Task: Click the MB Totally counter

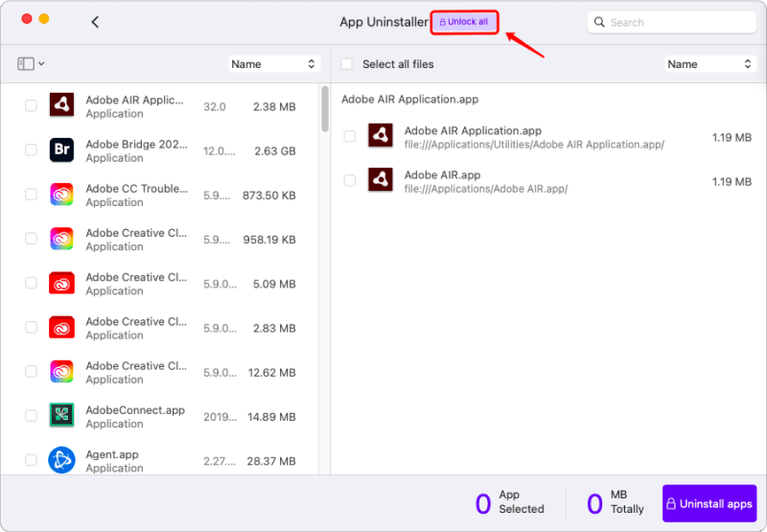Action: coord(616,502)
